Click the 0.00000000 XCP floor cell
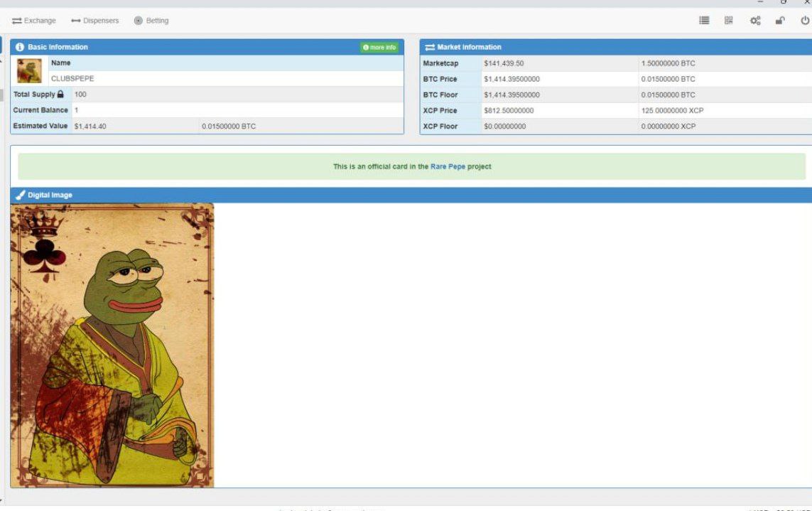This screenshot has width=812, height=511. point(725,127)
